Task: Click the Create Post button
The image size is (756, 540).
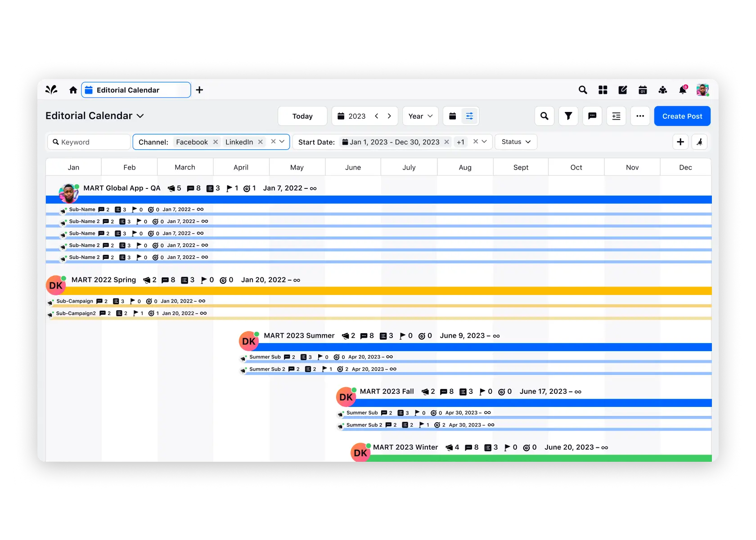Action: [682, 116]
